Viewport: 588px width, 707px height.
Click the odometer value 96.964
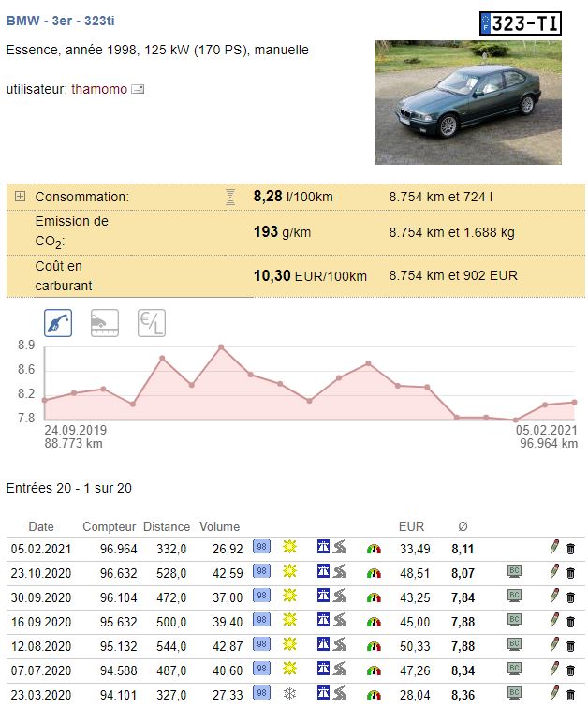[x=119, y=549]
